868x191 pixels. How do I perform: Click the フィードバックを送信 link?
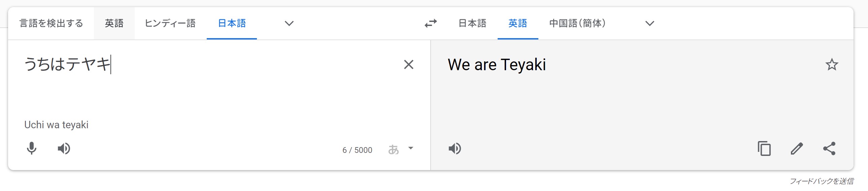(x=822, y=181)
